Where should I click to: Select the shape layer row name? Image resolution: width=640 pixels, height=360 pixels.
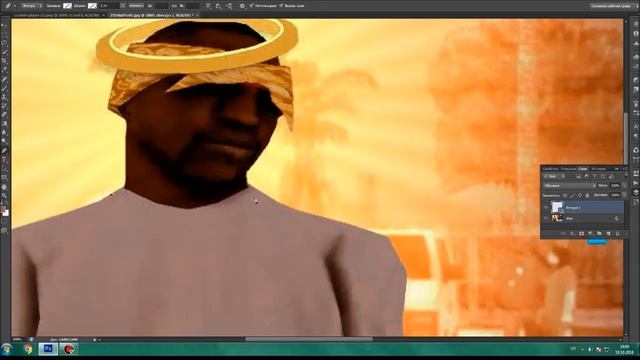pyautogui.click(x=573, y=207)
